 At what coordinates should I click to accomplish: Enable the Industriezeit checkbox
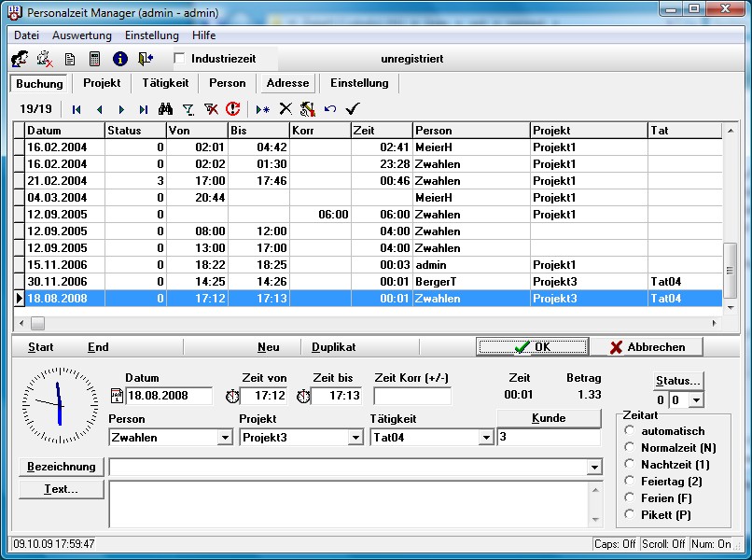click(x=179, y=59)
